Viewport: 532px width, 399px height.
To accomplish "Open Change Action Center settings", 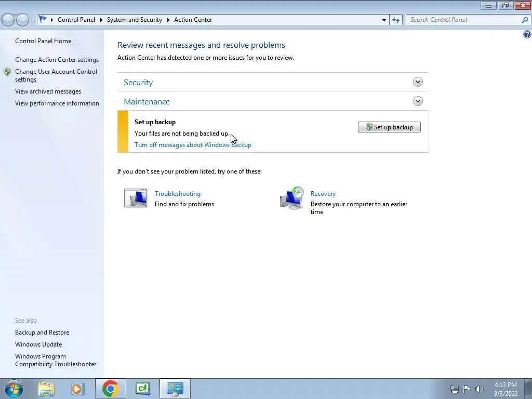I will click(57, 60).
